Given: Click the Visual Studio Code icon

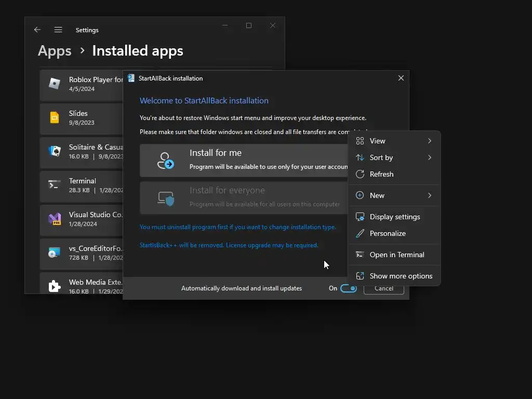Looking at the screenshot, I should [x=55, y=219].
